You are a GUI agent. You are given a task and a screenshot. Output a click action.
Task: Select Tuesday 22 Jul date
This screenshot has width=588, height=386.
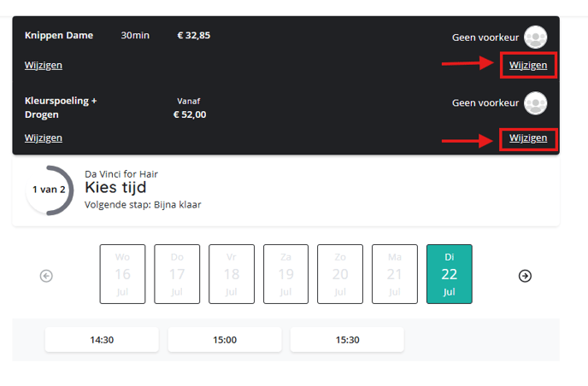coord(449,274)
